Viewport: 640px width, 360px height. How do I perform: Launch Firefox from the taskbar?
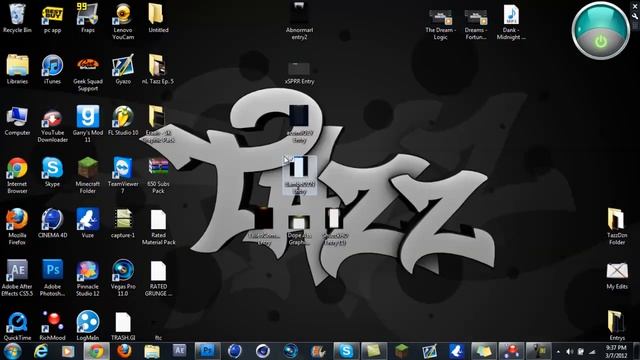(124, 351)
